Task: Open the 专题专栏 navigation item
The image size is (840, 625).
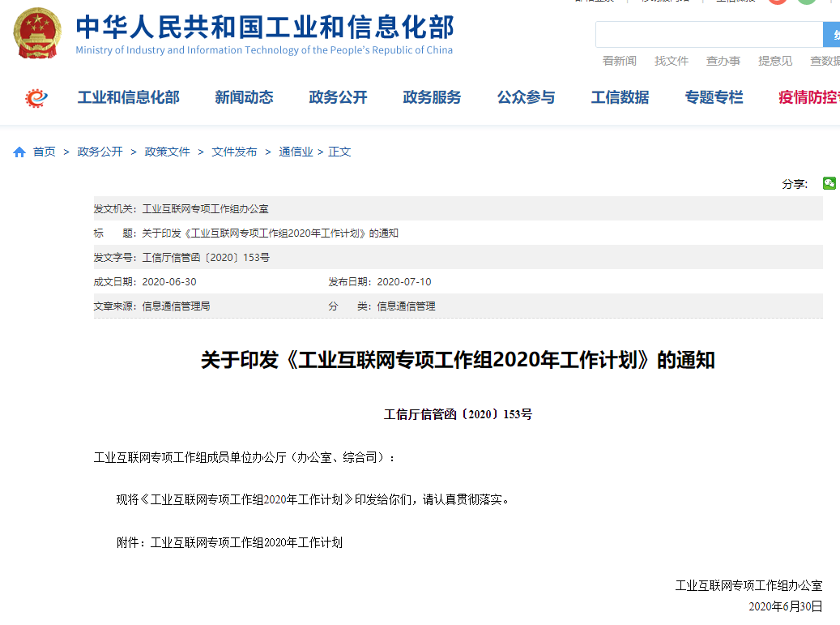Action: (x=714, y=97)
